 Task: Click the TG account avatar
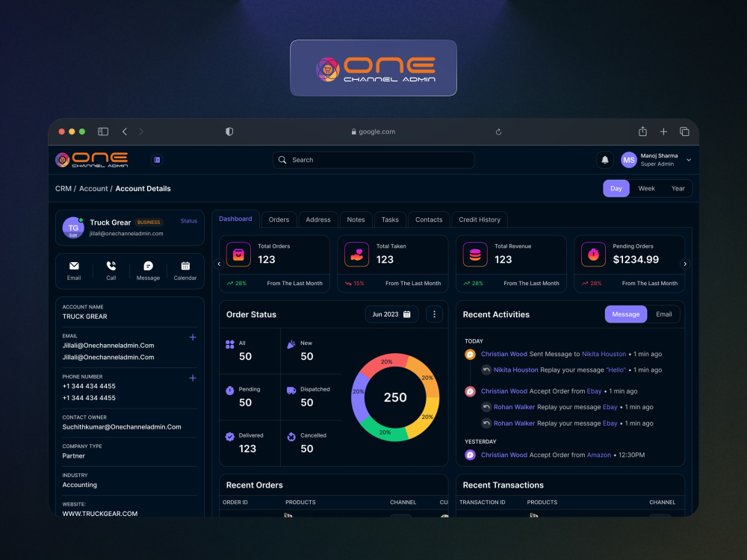(x=73, y=228)
